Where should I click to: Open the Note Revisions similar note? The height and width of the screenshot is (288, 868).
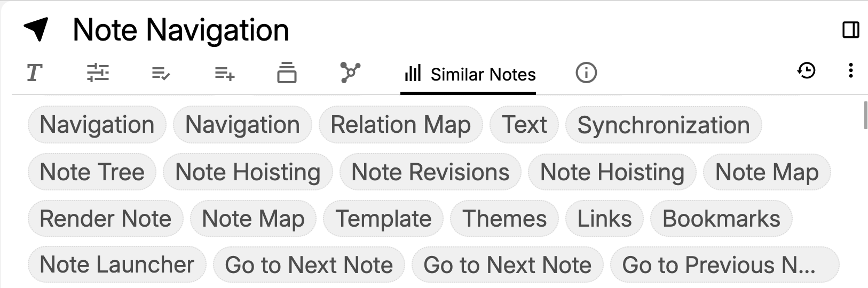pyautogui.click(x=430, y=172)
